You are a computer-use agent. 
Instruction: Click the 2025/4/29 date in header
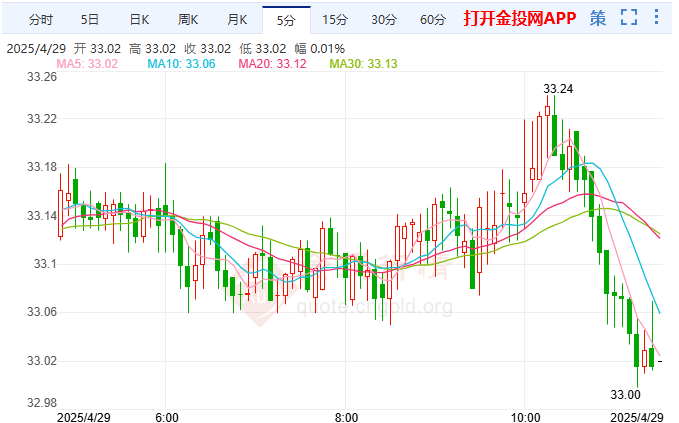coord(36,48)
